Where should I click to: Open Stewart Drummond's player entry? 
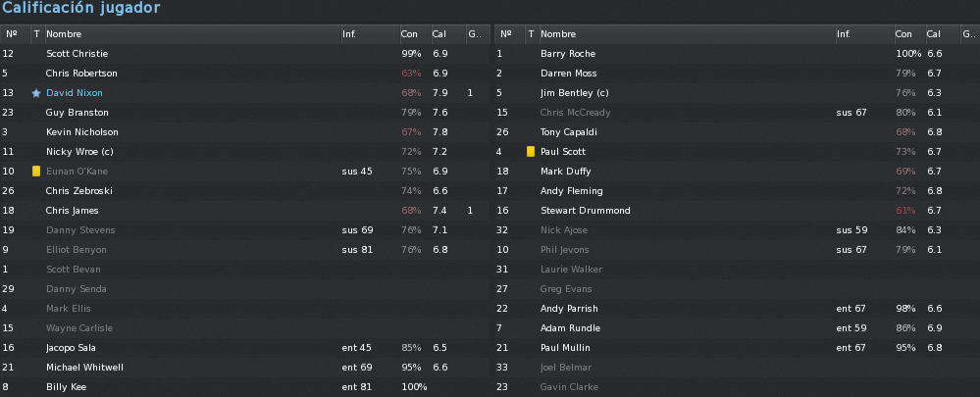pos(585,211)
